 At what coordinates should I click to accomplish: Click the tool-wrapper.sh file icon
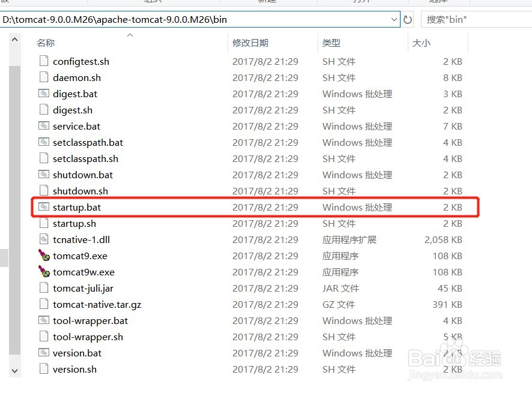click(44, 337)
